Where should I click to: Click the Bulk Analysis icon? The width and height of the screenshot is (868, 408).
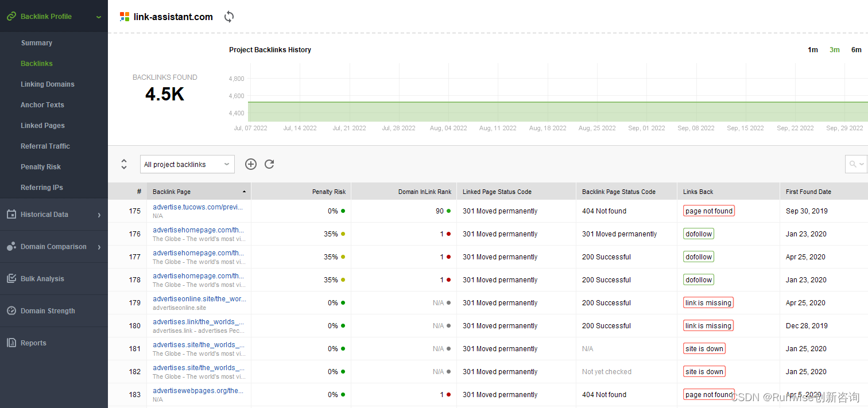click(11, 279)
